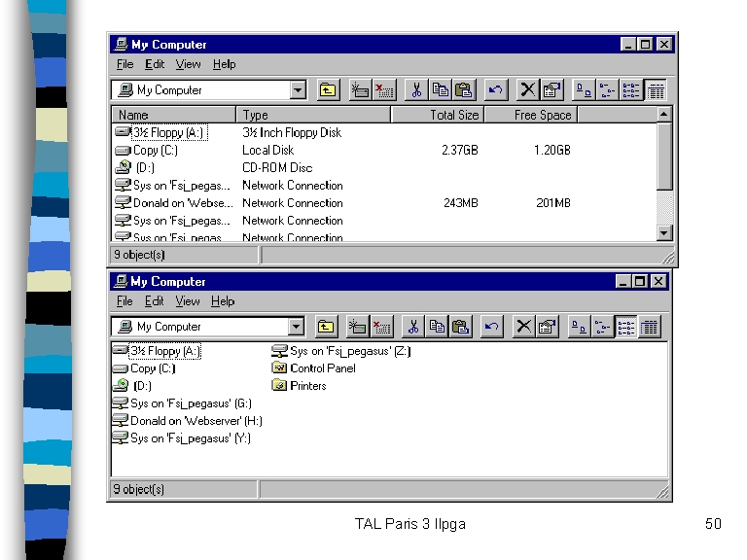Toggle Details view in the bottom window
This screenshot has height=560, width=747.
tap(650, 327)
